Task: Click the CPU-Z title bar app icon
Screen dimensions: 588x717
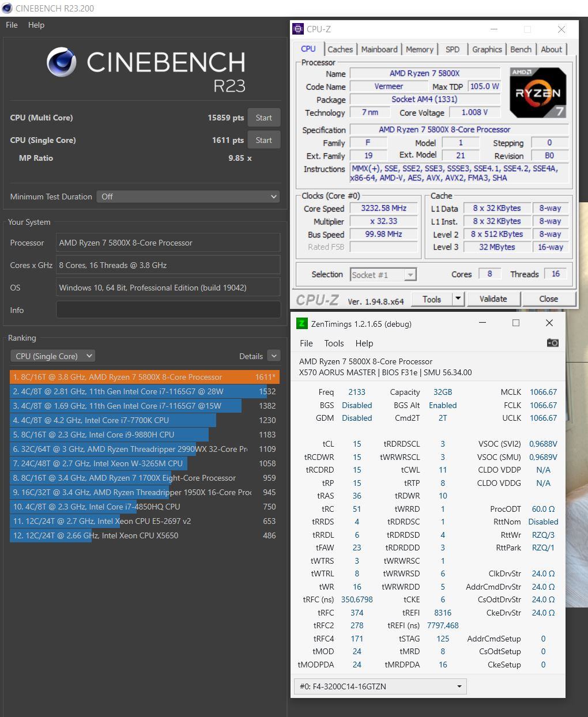Action: (298, 29)
